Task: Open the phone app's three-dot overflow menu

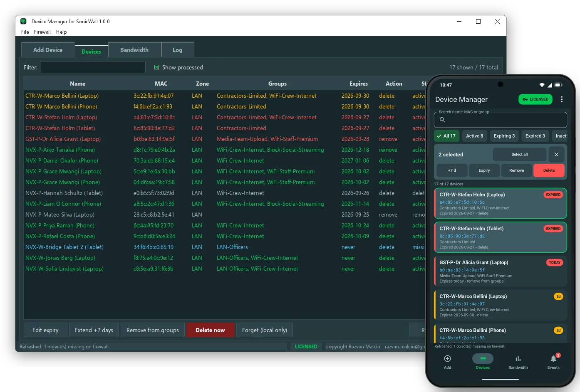Action: coord(562,99)
